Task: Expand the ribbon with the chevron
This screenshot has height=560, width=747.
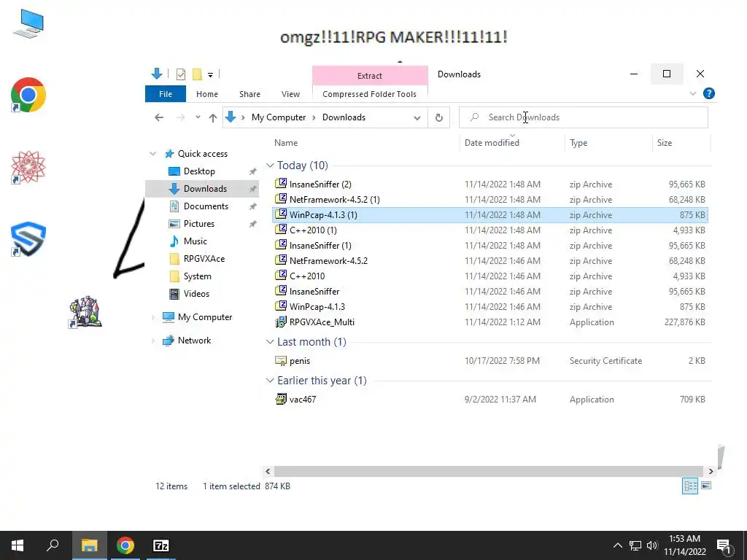Action: [x=693, y=93]
